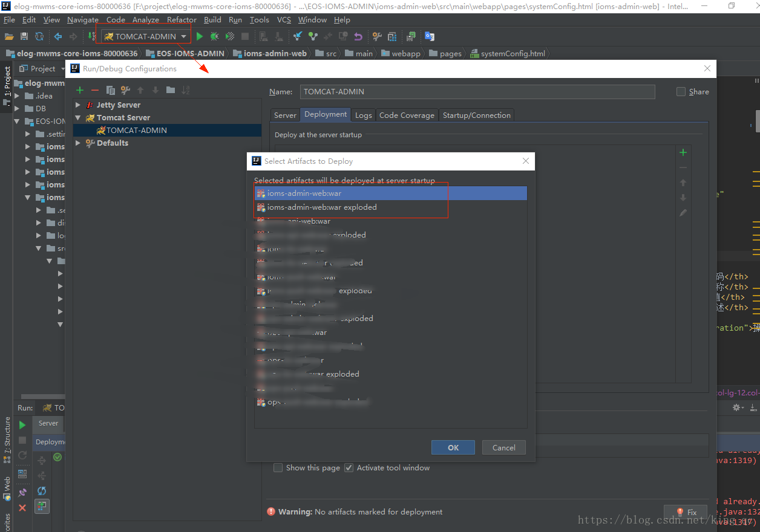Enable the Show this page checkbox
Image resolution: width=760 pixels, height=532 pixels.
click(x=278, y=468)
